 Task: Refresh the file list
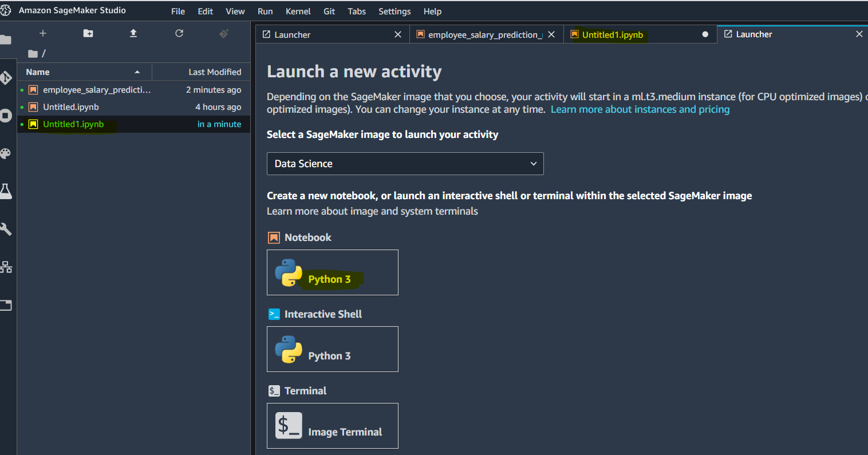click(x=179, y=33)
